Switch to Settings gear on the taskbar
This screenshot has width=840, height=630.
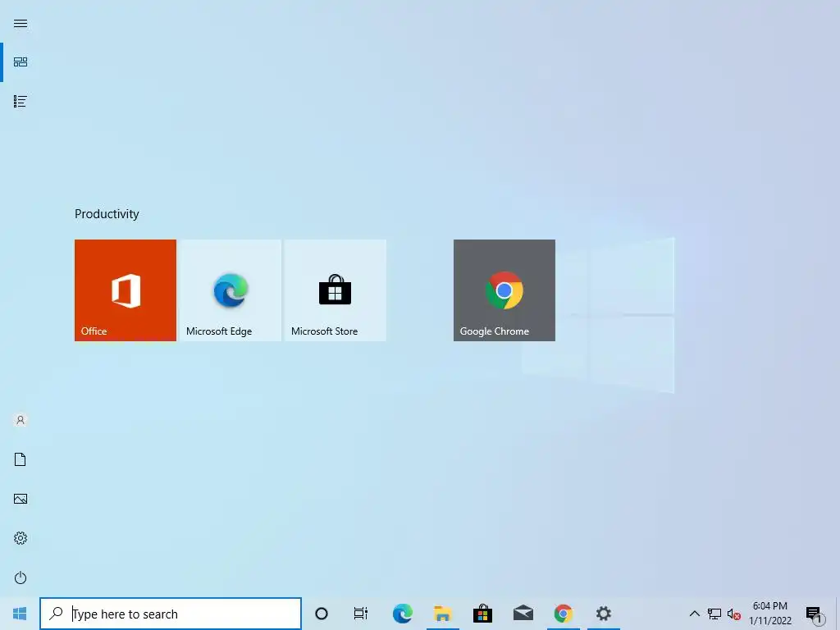[x=603, y=614]
